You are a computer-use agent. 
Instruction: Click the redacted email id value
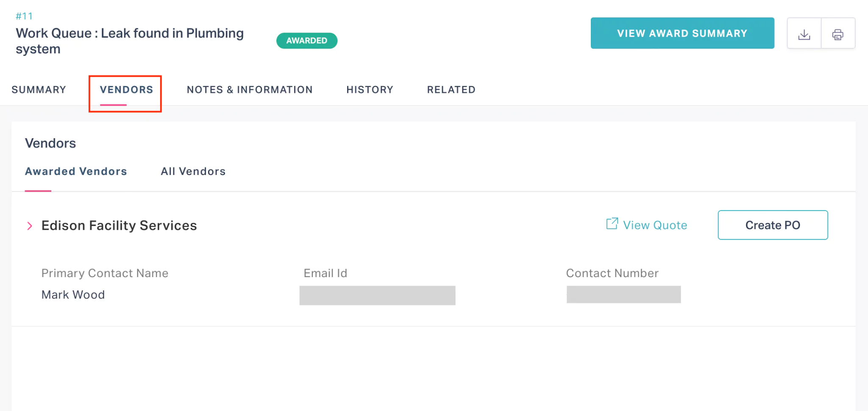[377, 295]
